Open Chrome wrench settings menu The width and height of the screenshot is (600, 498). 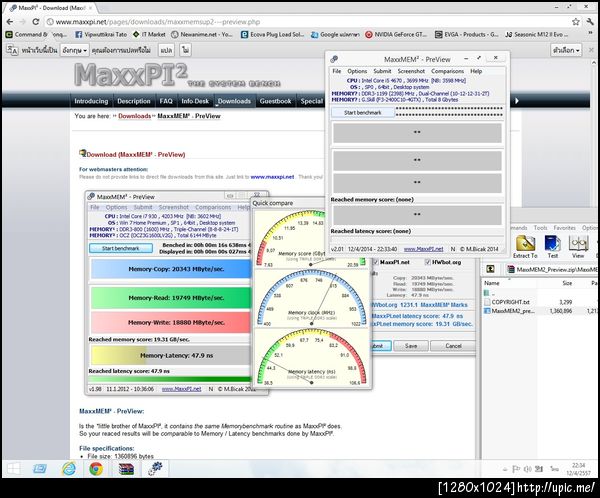[590, 22]
